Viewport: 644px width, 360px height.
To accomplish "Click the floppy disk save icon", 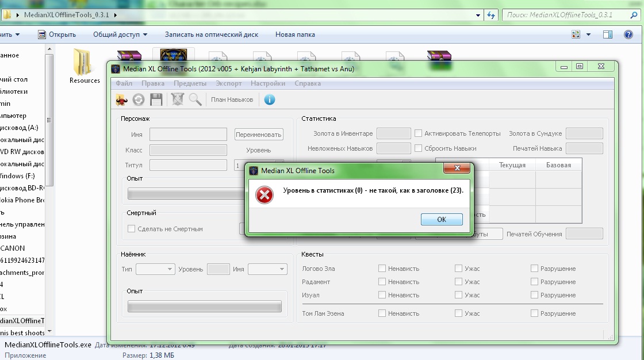I will [156, 99].
